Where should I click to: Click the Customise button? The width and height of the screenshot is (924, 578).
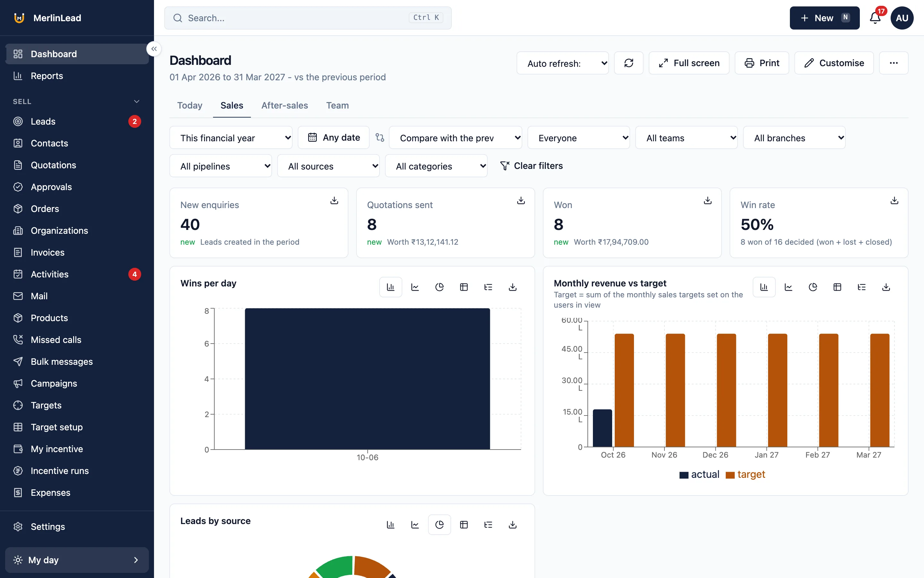click(x=834, y=63)
